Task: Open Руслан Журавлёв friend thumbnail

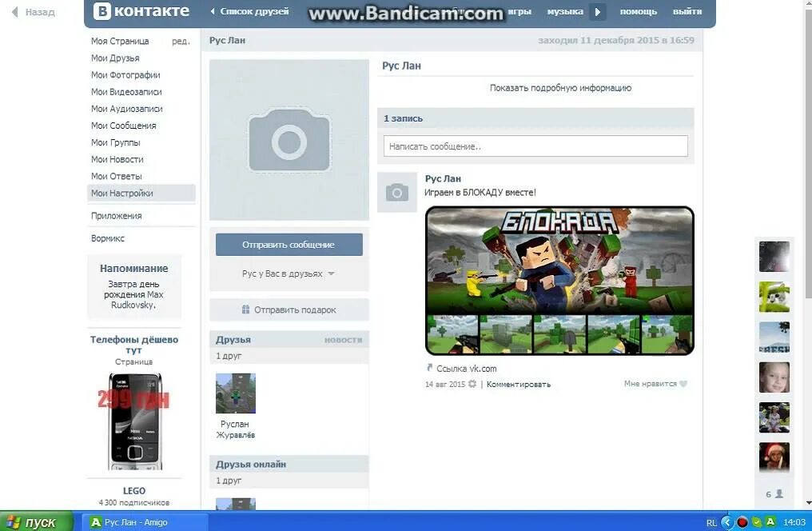Action: click(x=236, y=393)
